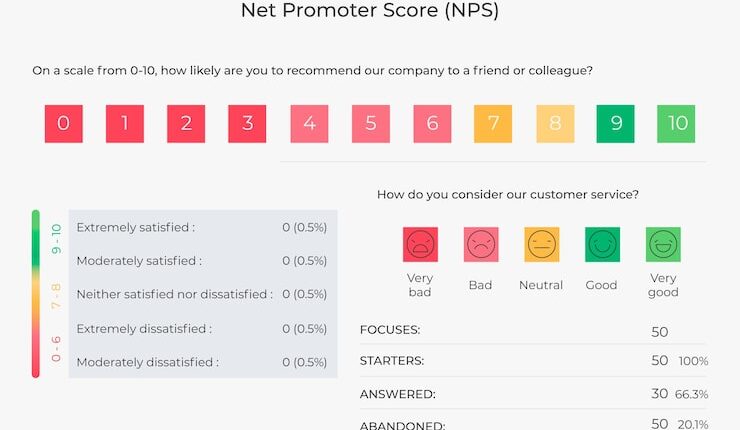Click the red-to-green NPS gradient bar

click(36, 294)
